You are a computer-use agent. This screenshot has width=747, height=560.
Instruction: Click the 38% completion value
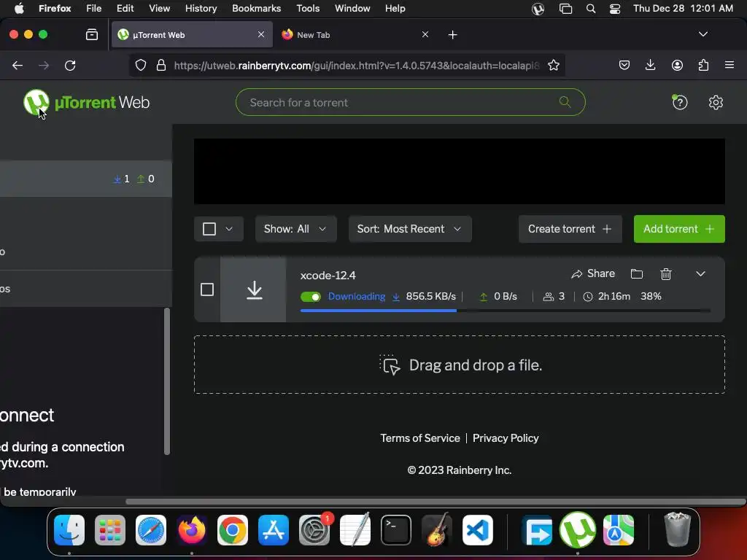click(x=651, y=297)
